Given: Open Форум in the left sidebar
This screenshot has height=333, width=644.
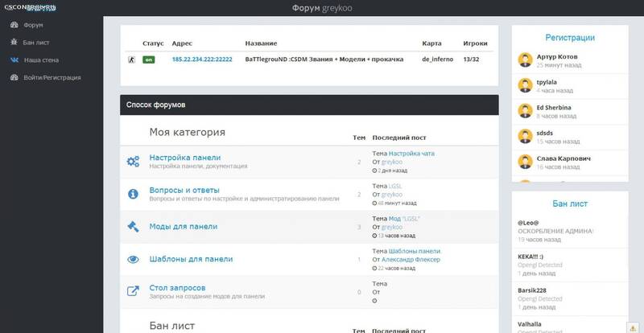Looking at the screenshot, I should 34,24.
